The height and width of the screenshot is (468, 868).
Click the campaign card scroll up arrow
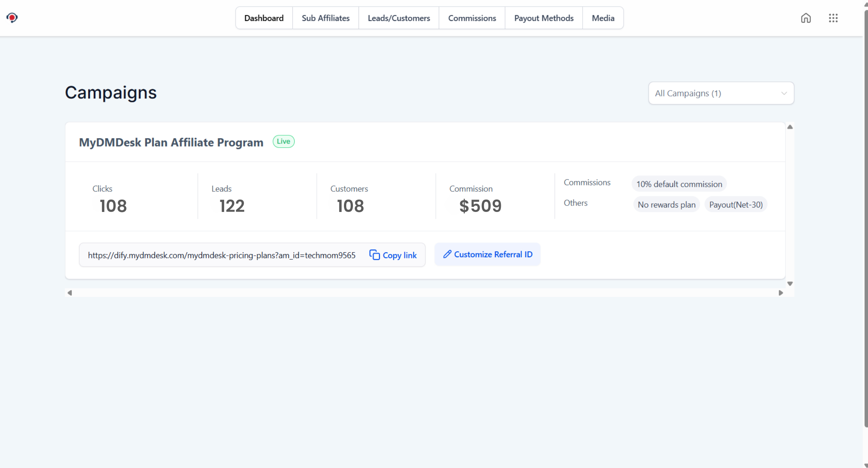point(790,127)
